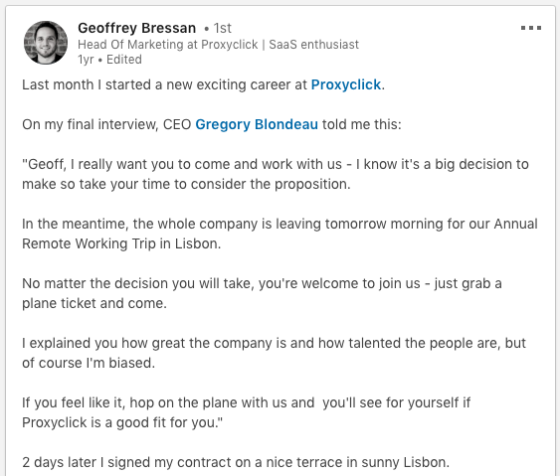Image resolution: width=560 pixels, height=476 pixels.
Task: Click the 'If you feel like it, hop on' line
Action: [x=246, y=402]
